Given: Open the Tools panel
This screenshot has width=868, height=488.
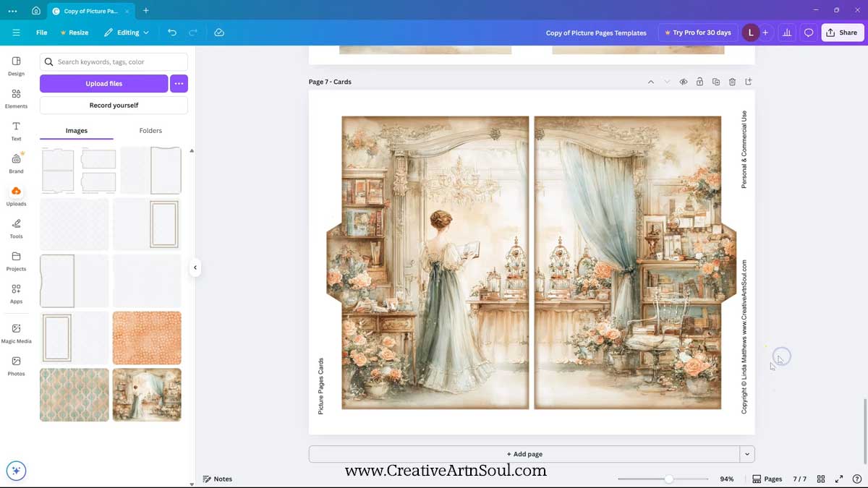Looking at the screenshot, I should click(16, 228).
